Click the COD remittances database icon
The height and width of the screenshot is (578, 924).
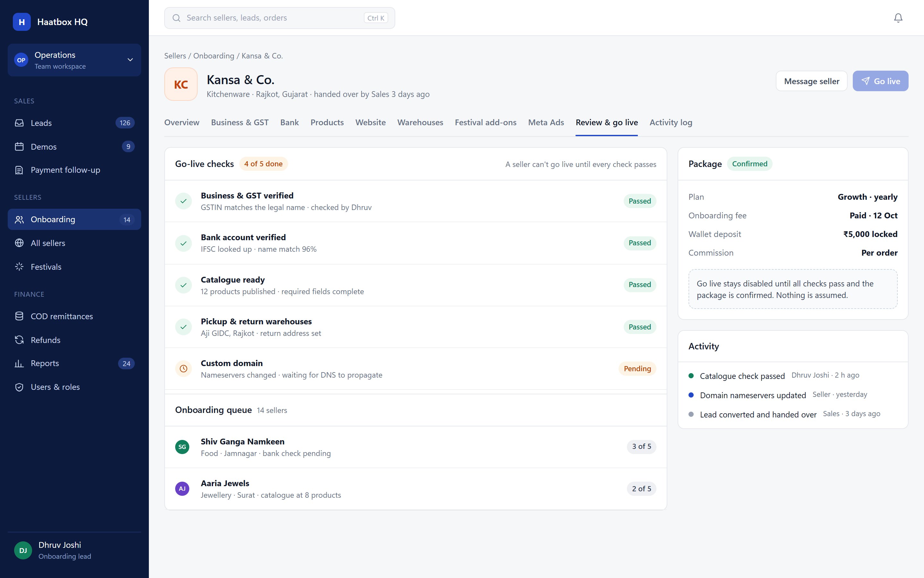19,316
